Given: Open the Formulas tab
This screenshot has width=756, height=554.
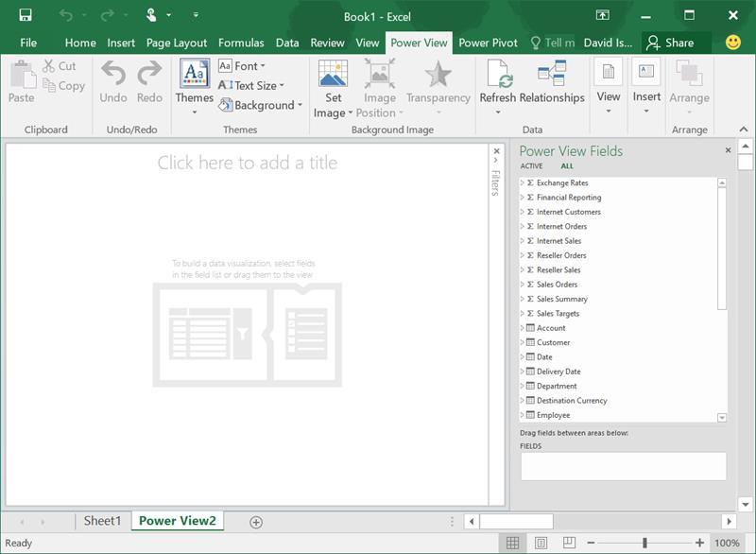Looking at the screenshot, I should point(241,43).
